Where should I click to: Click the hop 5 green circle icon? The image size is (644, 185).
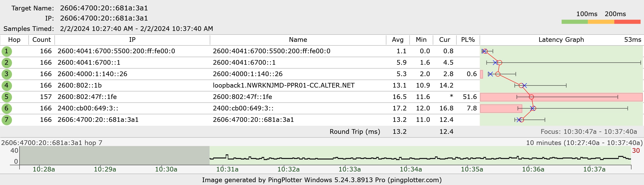(7, 97)
